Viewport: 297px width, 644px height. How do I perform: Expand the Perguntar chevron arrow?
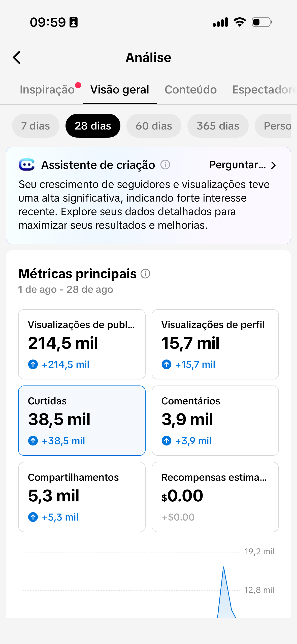[x=274, y=165]
